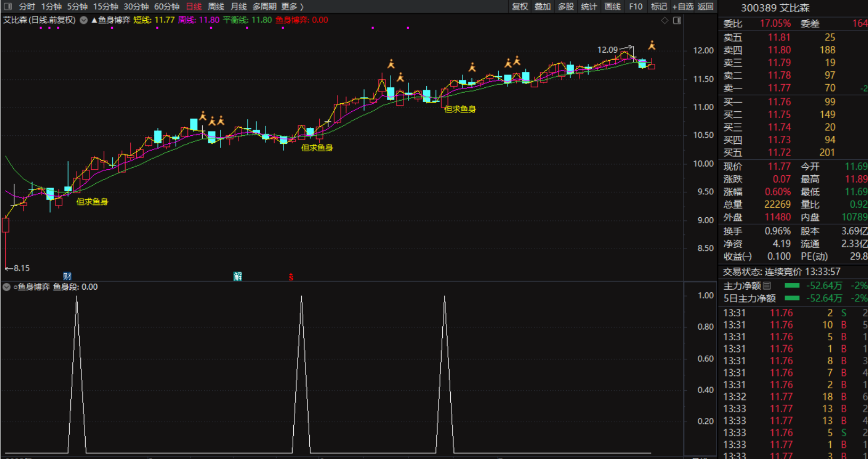The image size is (868, 459).
Task: Click the green 主力净额 progress bar
Action: click(792, 286)
